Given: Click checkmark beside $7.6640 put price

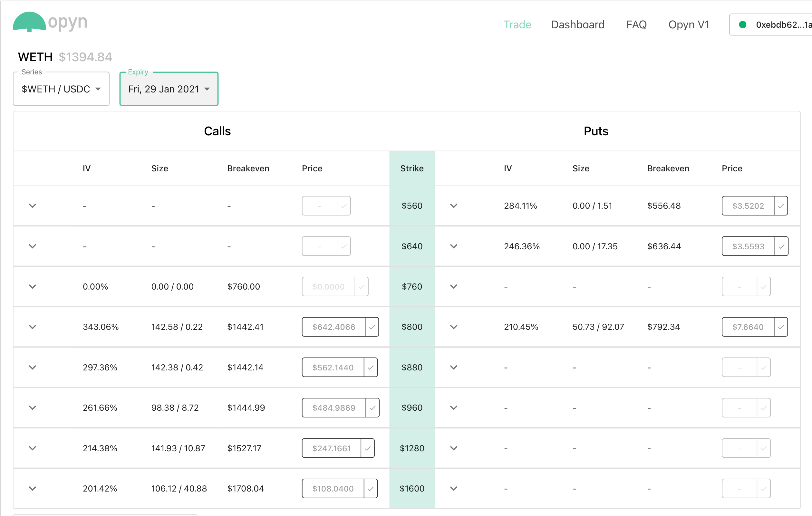Looking at the screenshot, I should (781, 327).
